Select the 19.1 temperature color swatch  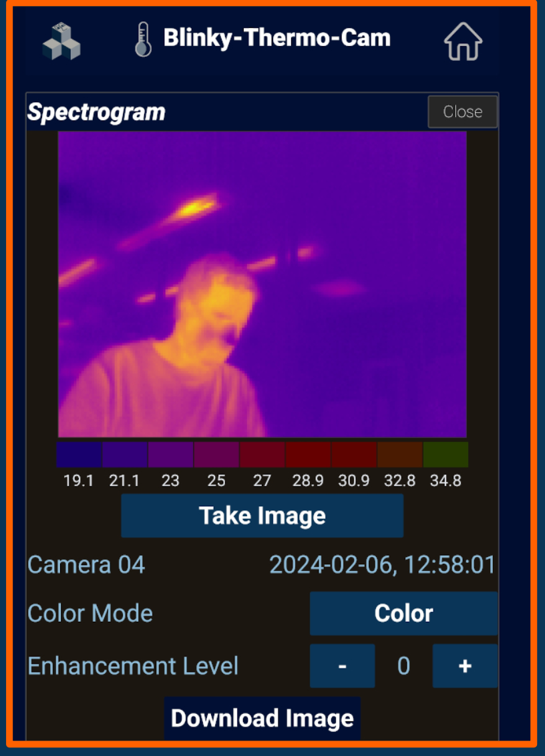click(79, 455)
